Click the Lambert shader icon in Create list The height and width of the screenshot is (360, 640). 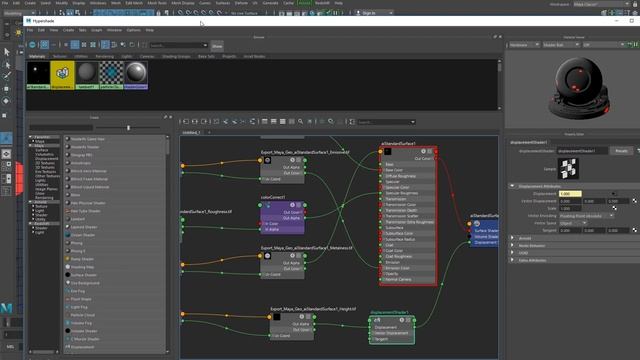(67, 219)
